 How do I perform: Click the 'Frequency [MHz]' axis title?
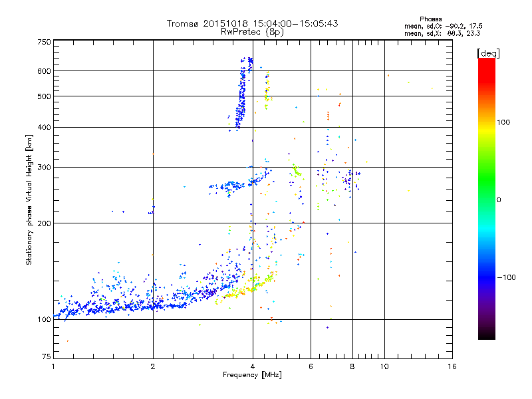252,375
